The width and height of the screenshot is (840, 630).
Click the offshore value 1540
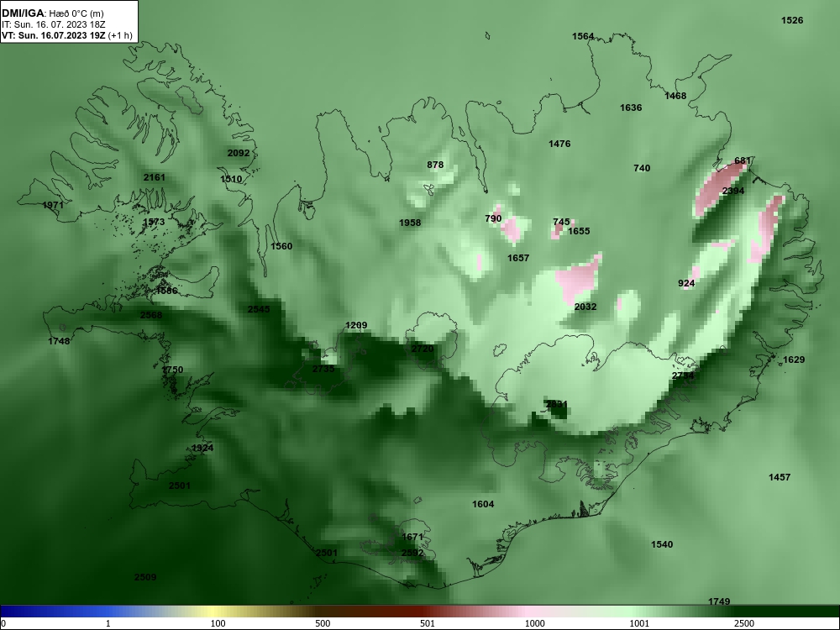click(x=662, y=545)
